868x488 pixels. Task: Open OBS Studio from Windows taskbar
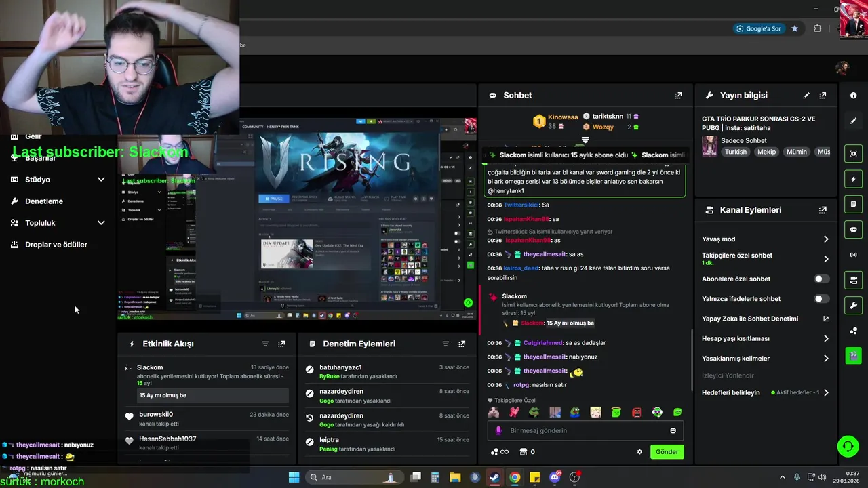(x=574, y=477)
